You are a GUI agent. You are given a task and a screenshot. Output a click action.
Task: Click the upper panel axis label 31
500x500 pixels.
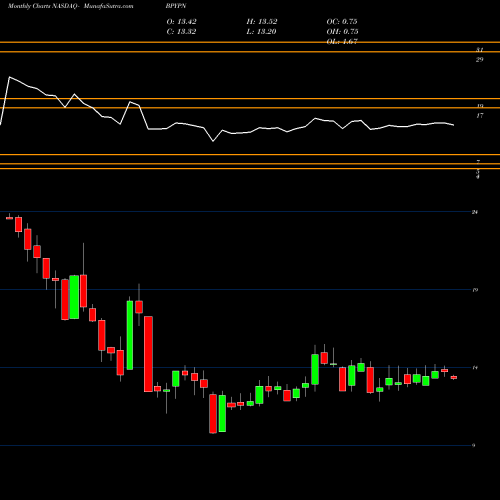coord(479,50)
